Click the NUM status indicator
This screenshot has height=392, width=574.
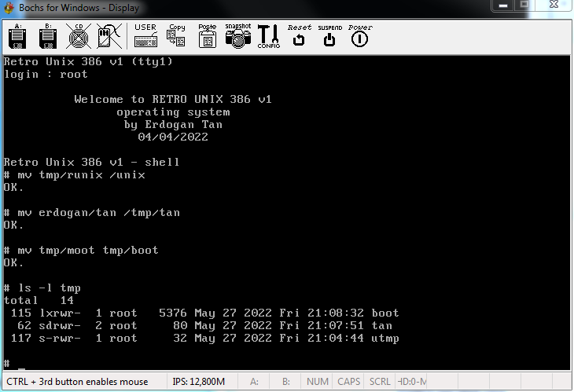tap(317, 382)
